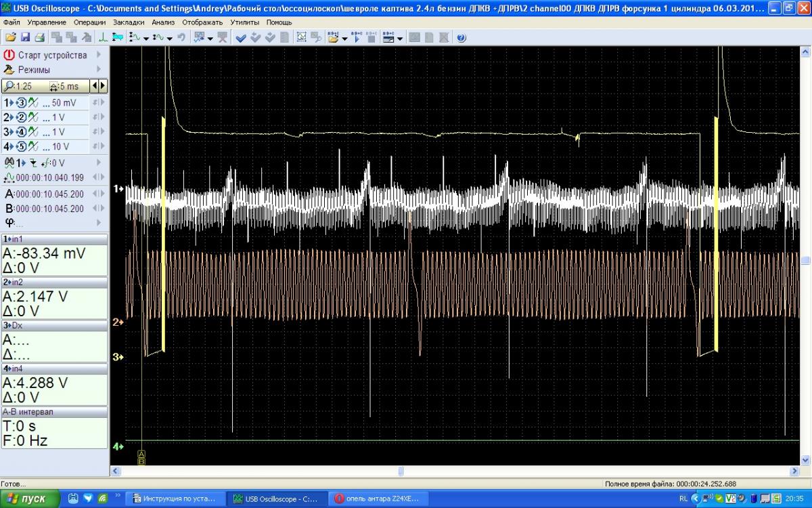Click the blue help question mark icon
The width and height of the screenshot is (812, 508).
[461, 37]
